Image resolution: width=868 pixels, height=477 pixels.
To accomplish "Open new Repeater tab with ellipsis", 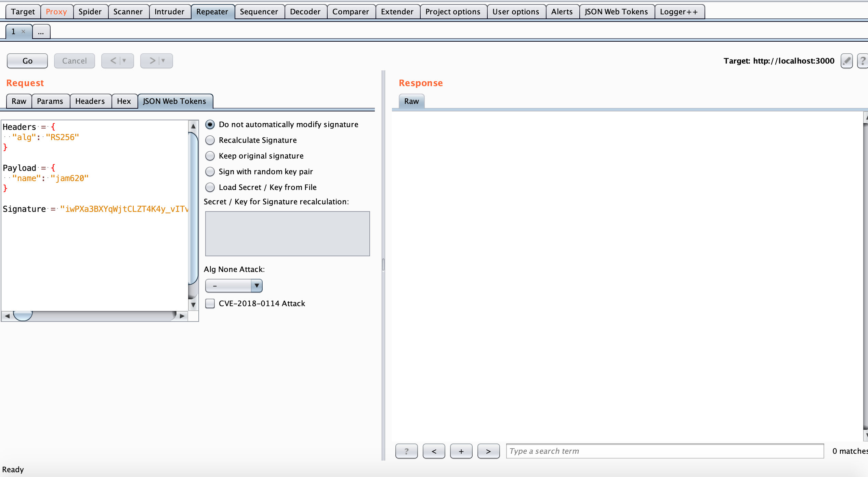I will [x=41, y=32].
